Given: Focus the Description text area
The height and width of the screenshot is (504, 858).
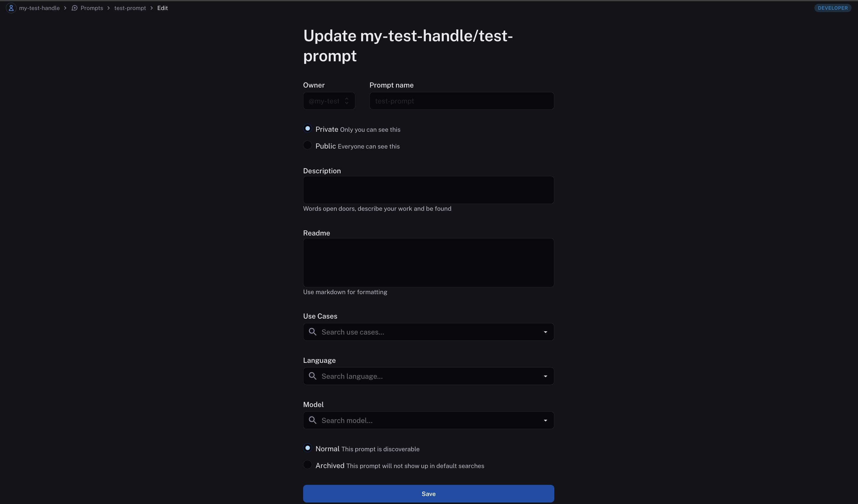Looking at the screenshot, I should click(x=428, y=190).
